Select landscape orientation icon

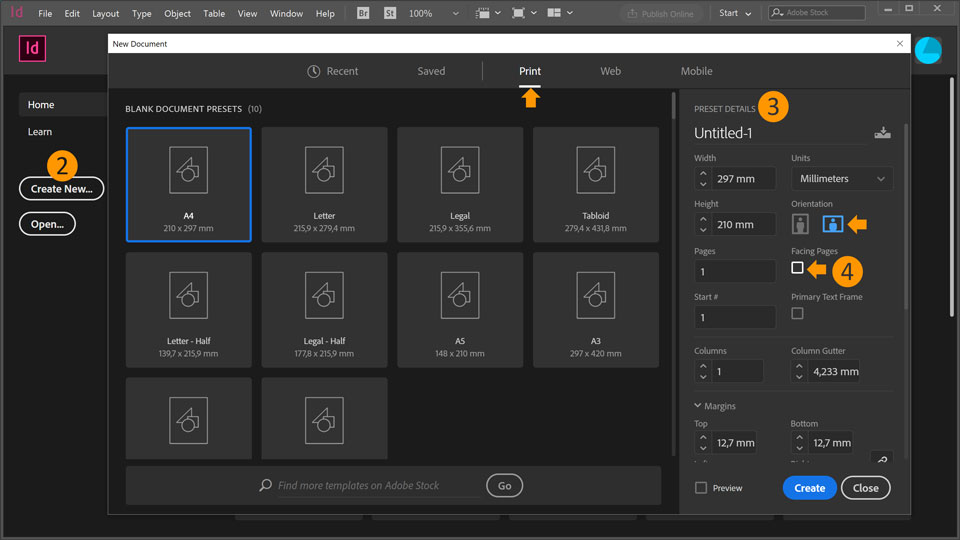click(833, 224)
